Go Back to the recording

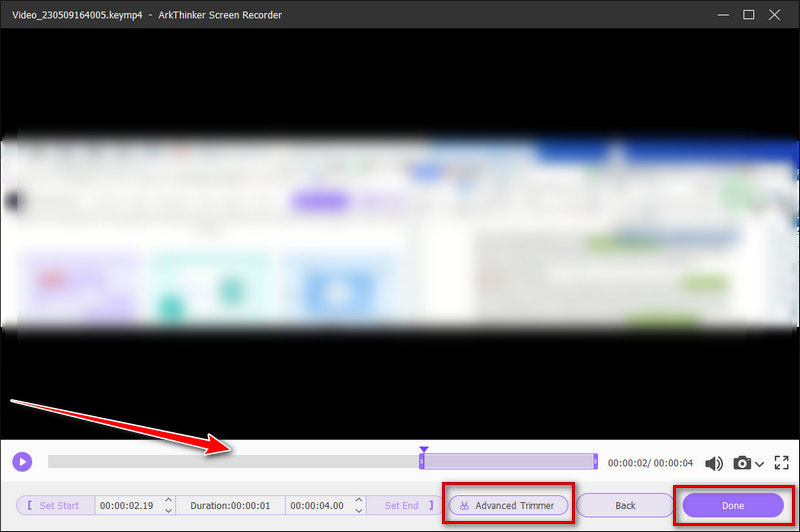(x=625, y=506)
